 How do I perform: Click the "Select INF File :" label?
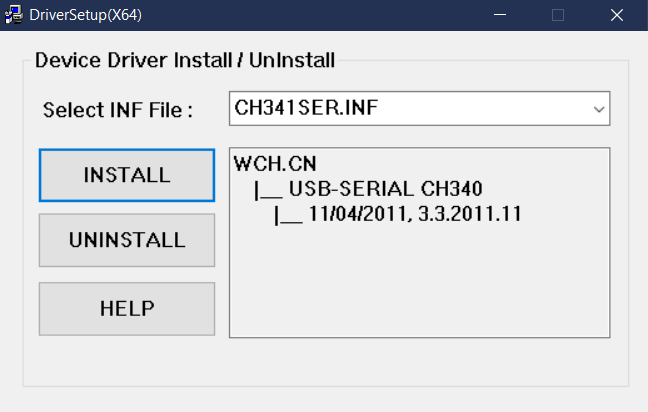tap(118, 110)
